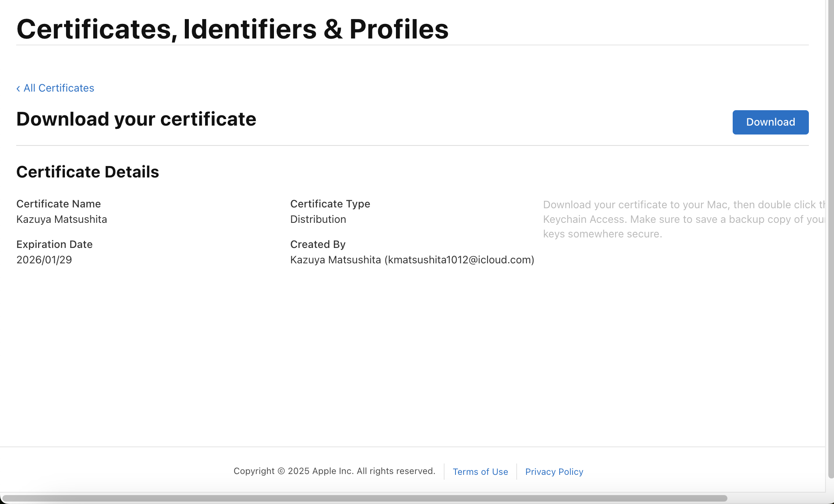Click the expiration date 2026/01/29
This screenshot has height=504, width=834.
(x=44, y=260)
